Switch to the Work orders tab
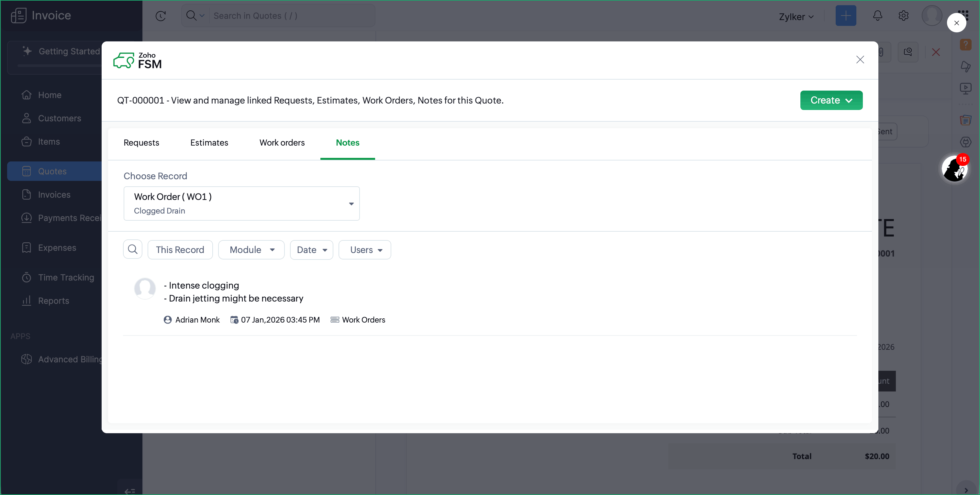Image resolution: width=980 pixels, height=495 pixels. 282,143
